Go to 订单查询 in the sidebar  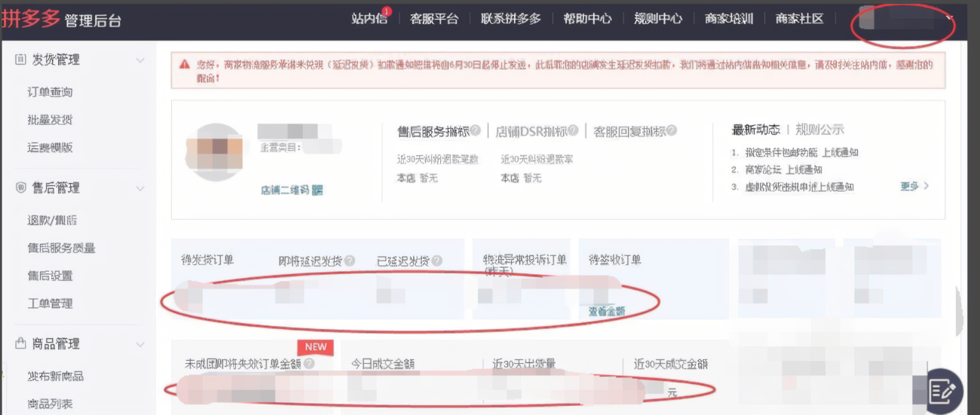51,93
